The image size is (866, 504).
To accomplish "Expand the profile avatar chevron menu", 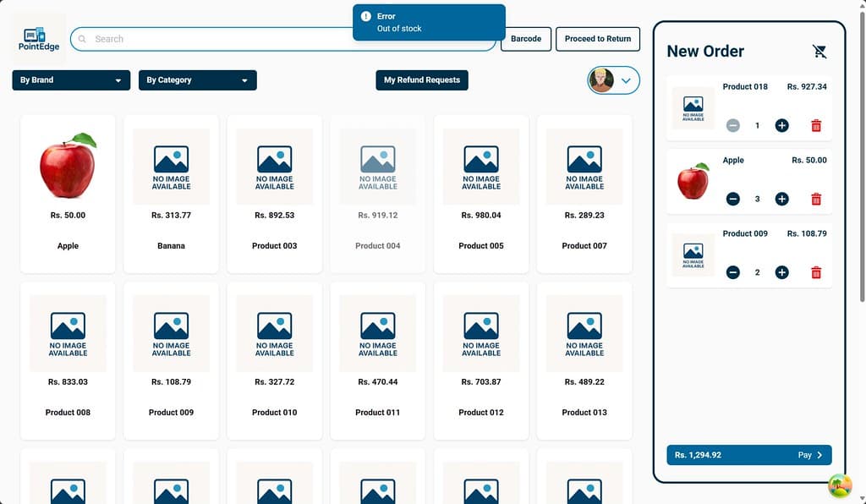I will 628,80.
